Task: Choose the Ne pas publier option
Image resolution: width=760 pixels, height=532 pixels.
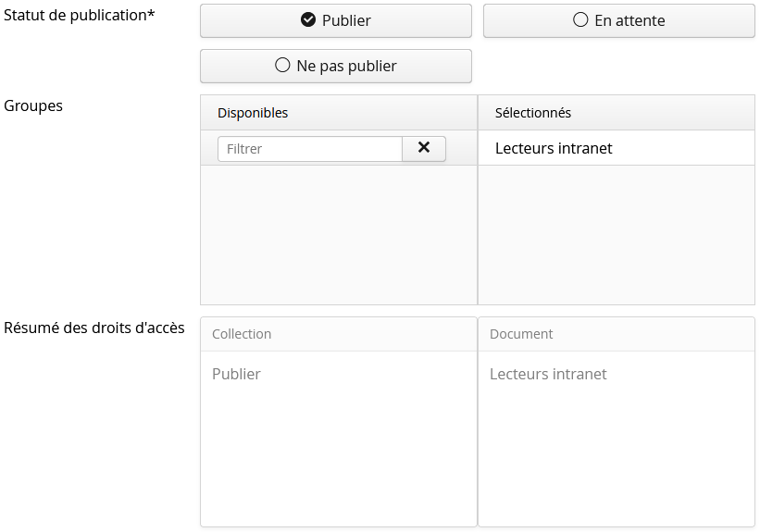Action: (336, 66)
